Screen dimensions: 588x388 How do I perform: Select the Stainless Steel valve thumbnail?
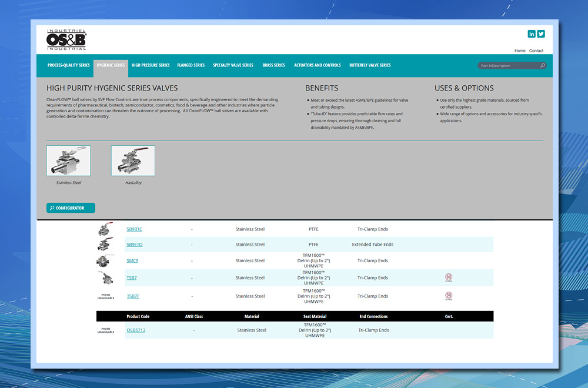tap(68, 161)
